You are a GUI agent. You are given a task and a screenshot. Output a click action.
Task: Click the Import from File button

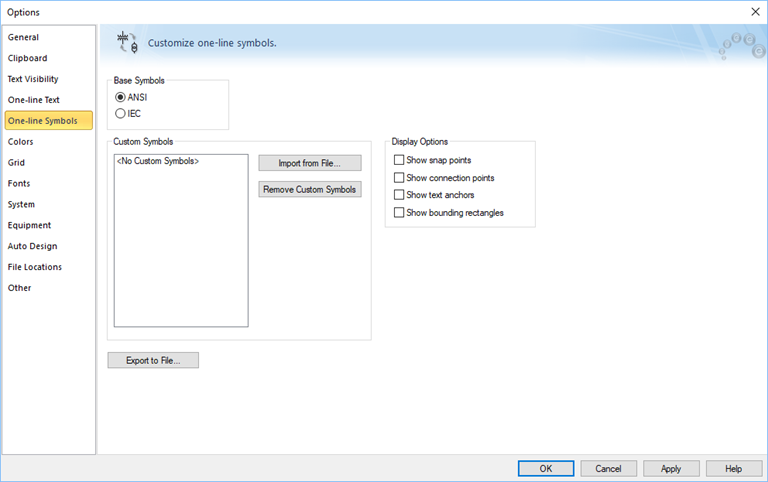[x=310, y=163]
